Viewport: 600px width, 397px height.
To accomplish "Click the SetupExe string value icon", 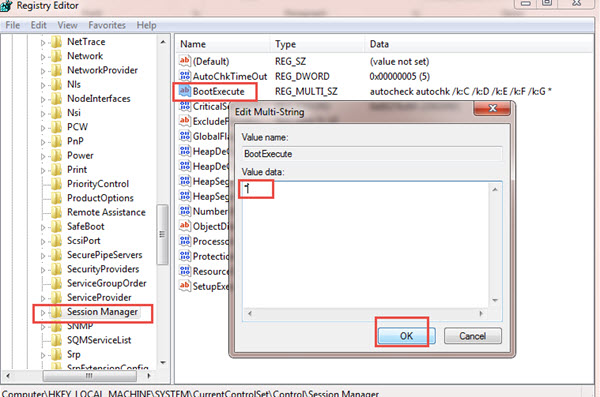I will (x=184, y=286).
